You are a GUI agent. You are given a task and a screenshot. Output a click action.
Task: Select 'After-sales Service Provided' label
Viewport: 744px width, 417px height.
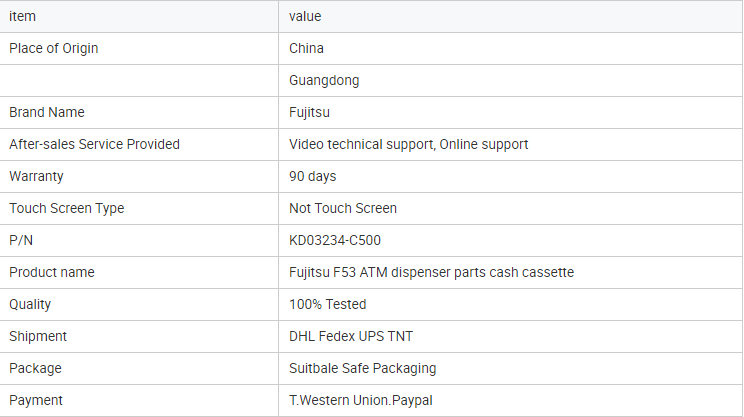(94, 144)
